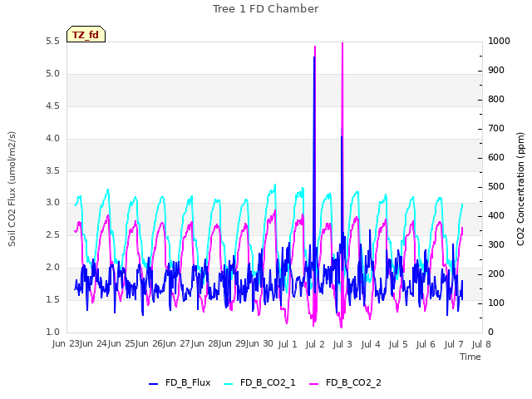
Task: Click the 1000 ppm axis value
Action: [x=499, y=41]
